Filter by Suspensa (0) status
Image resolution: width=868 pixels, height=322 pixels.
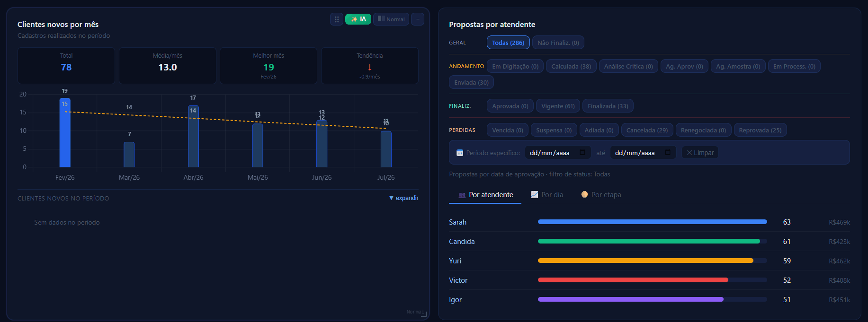point(554,130)
